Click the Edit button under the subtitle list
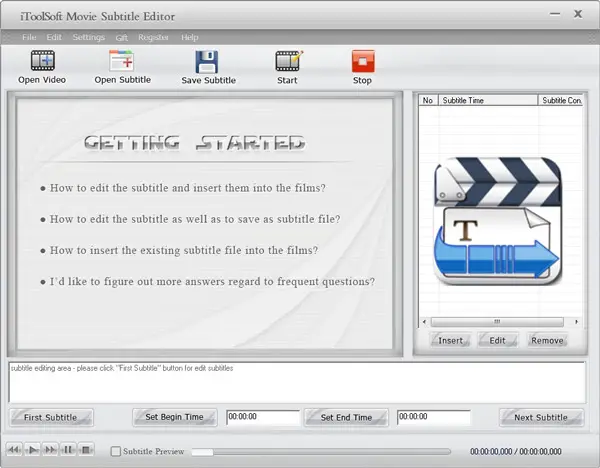Viewport: 600px width, 468px height. coord(497,340)
